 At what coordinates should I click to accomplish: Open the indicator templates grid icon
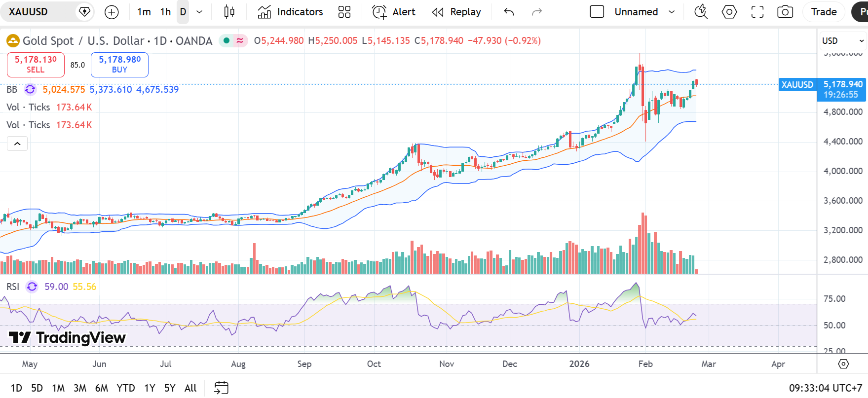(x=344, y=12)
